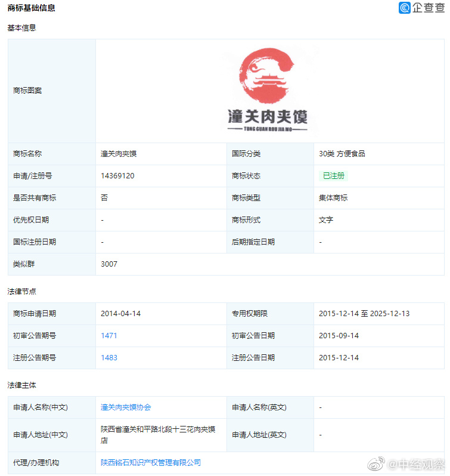This screenshot has width=450, height=476.
Task: Click the 专用权期限 label
Action: tap(250, 314)
